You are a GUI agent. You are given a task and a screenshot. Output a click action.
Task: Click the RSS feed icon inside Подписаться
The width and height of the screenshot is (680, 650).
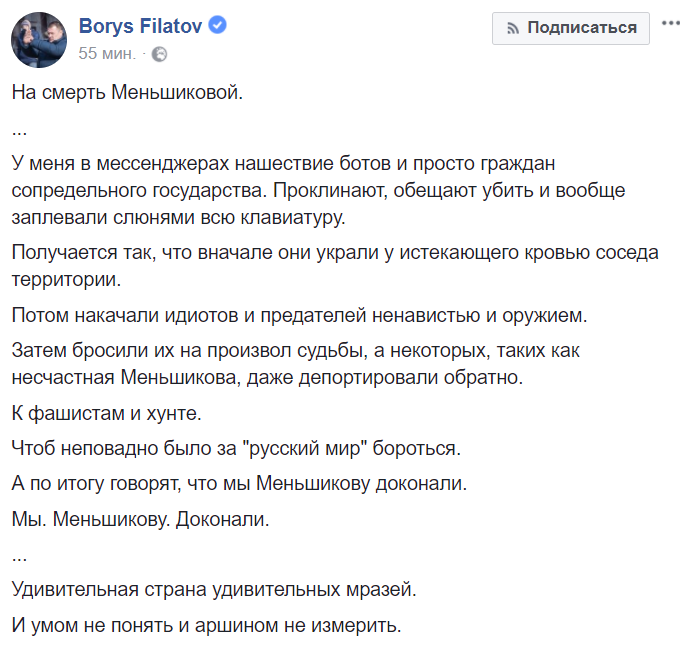pyautogui.click(x=513, y=29)
